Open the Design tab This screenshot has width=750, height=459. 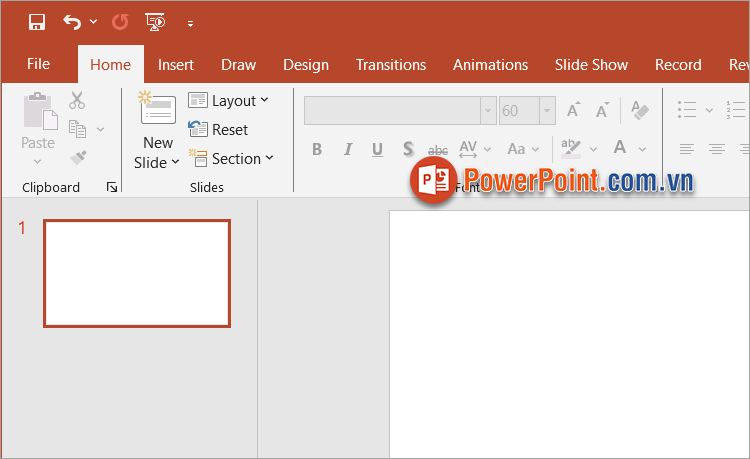[306, 65]
